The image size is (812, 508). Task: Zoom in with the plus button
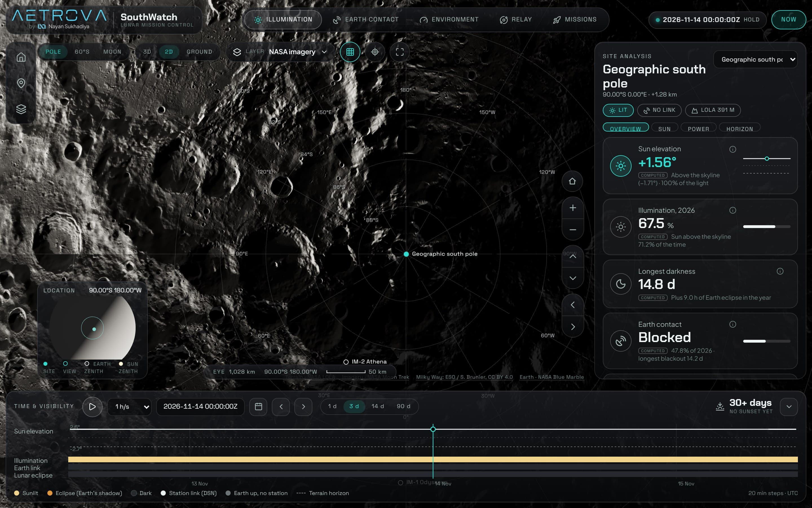point(572,208)
